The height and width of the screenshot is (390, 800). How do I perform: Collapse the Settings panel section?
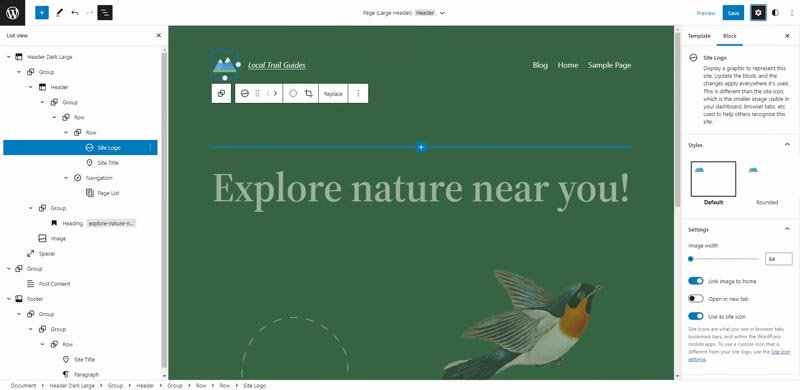pos(787,229)
